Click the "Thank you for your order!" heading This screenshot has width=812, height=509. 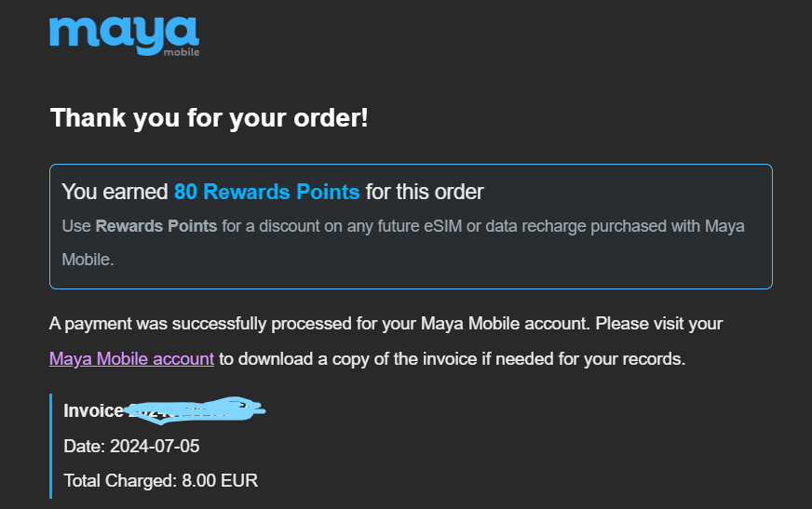pyautogui.click(x=209, y=118)
